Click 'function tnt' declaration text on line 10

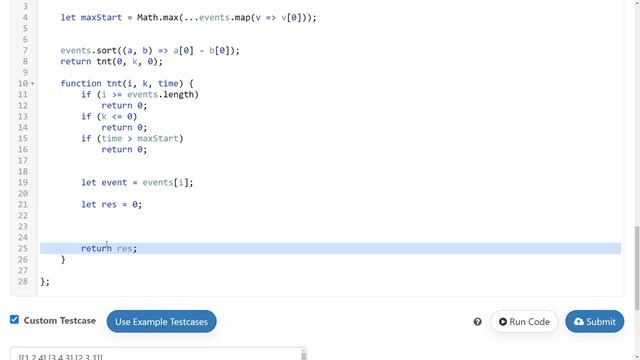(91, 84)
